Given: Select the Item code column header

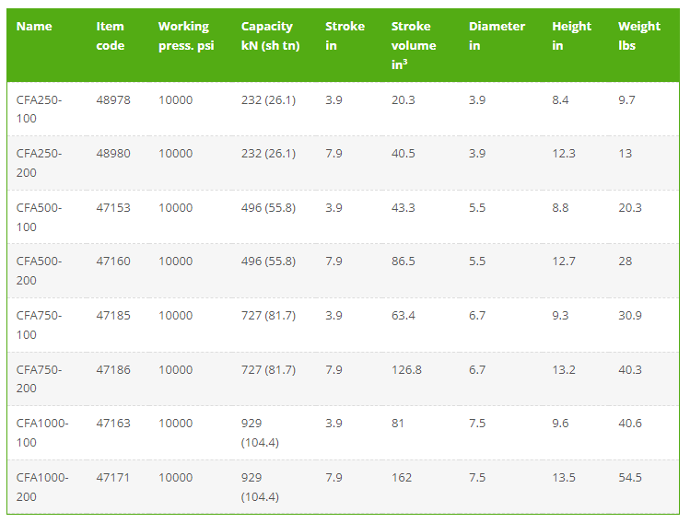Looking at the screenshot, I should pos(110,36).
